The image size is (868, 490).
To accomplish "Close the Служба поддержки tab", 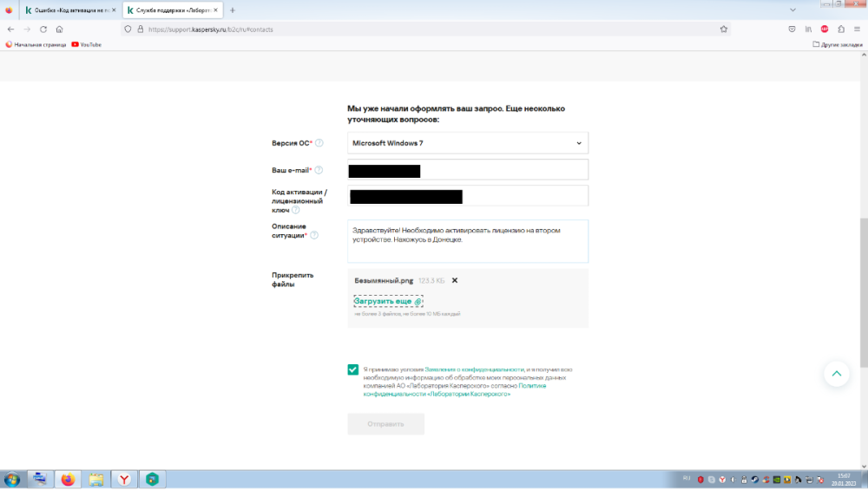I will click(x=215, y=10).
